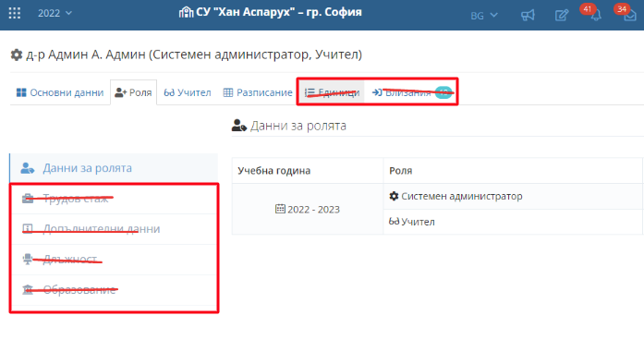Open Длъжност sidebar item
This screenshot has height=340, width=644.
[x=114, y=260]
